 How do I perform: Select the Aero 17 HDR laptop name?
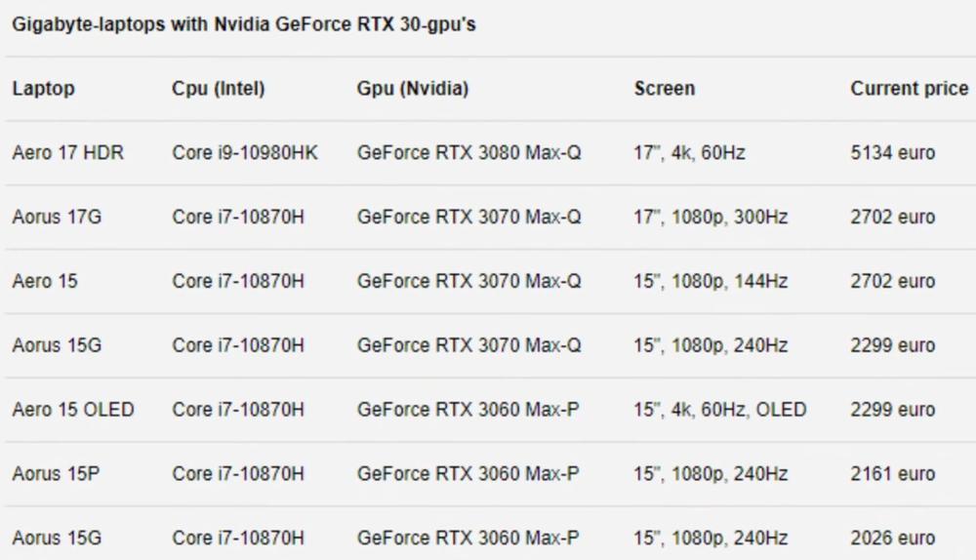[x=68, y=153]
